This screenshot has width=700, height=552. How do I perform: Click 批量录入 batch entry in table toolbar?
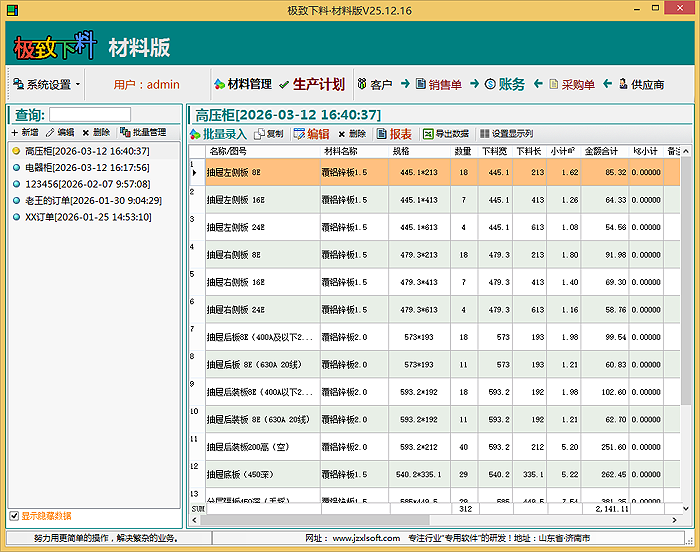click(218, 134)
